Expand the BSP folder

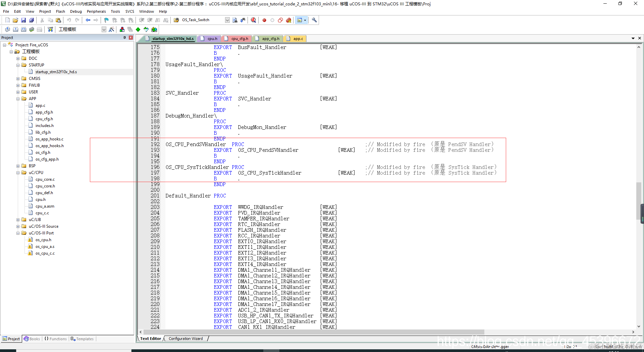(18, 166)
